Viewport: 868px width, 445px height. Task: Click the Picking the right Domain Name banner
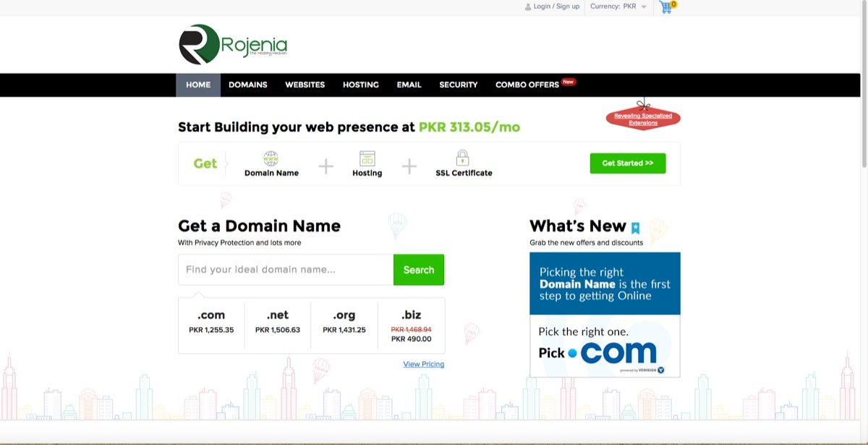(605, 284)
